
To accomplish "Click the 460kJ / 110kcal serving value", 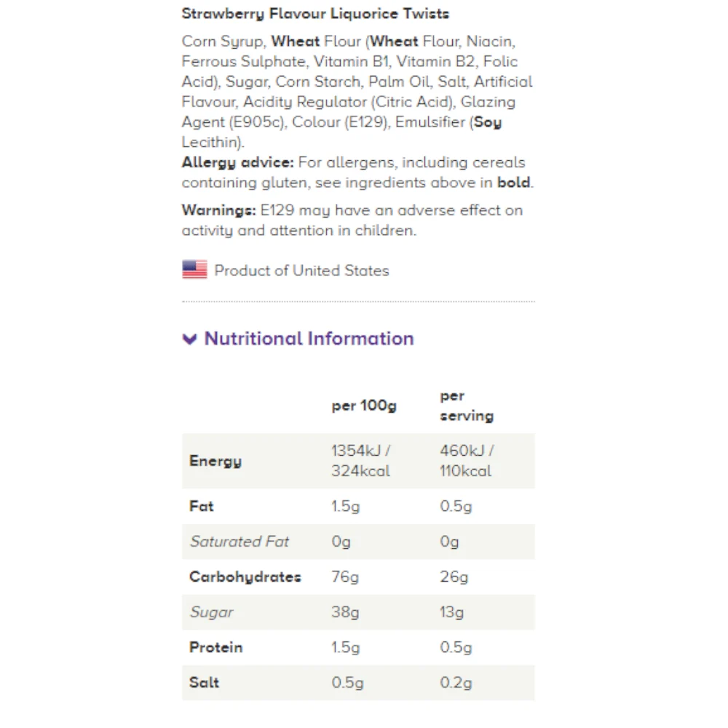I will (467, 461).
